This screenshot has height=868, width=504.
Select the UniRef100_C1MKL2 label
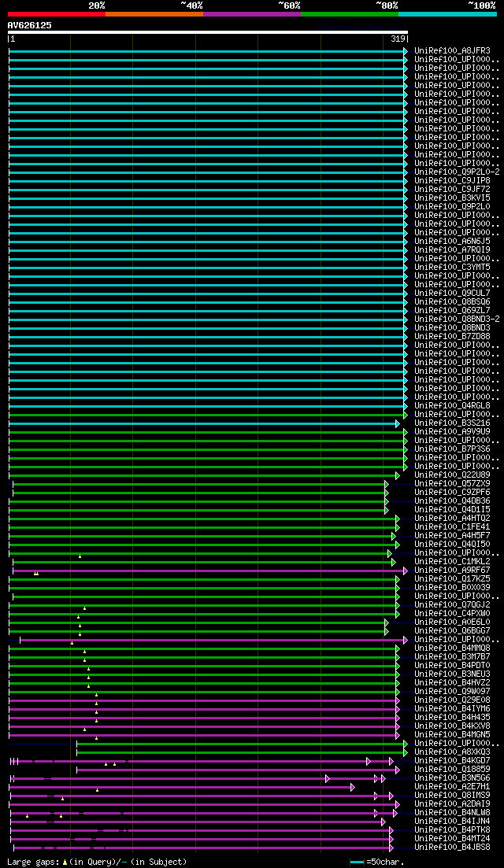pos(452,562)
